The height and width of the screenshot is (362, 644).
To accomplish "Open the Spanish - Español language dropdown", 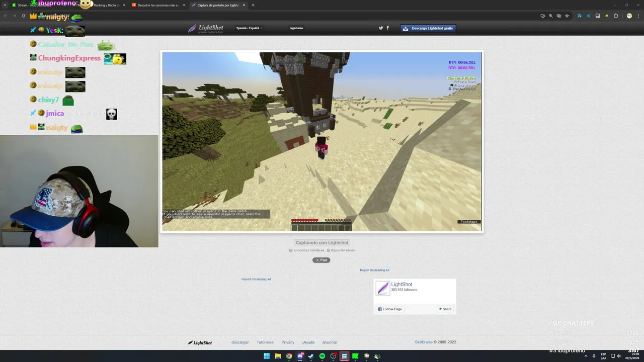I will [249, 28].
